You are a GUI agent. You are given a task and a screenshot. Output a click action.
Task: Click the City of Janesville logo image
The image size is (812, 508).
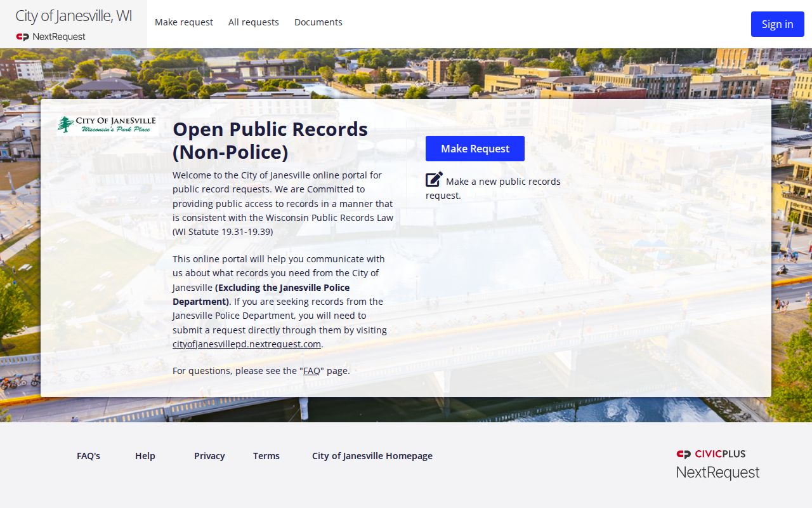tap(107, 125)
